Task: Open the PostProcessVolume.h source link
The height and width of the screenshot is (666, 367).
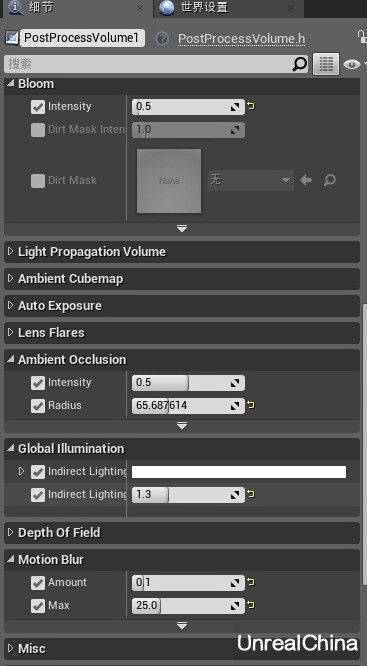Action: point(241,39)
